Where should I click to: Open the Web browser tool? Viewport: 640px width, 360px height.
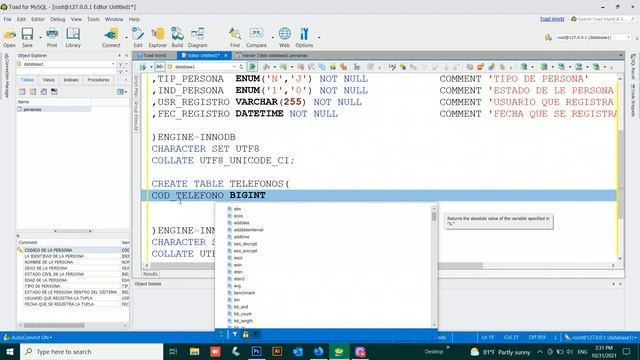[x=284, y=38]
